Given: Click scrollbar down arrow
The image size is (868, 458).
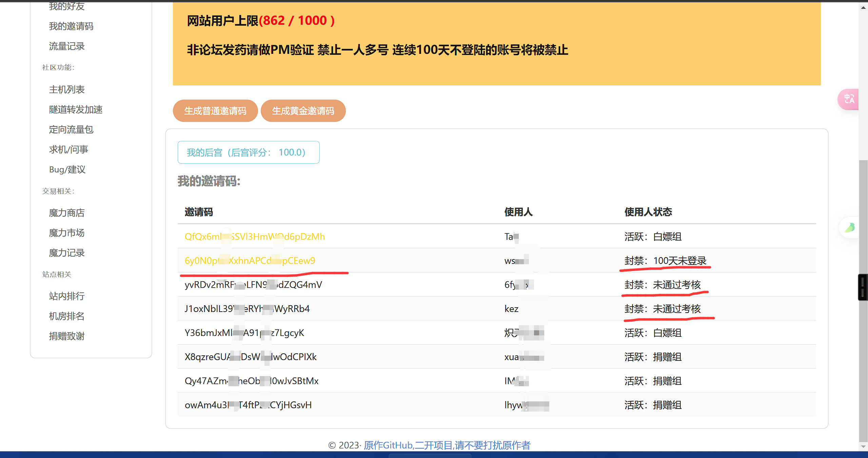Looking at the screenshot, I should pyautogui.click(x=863, y=447).
